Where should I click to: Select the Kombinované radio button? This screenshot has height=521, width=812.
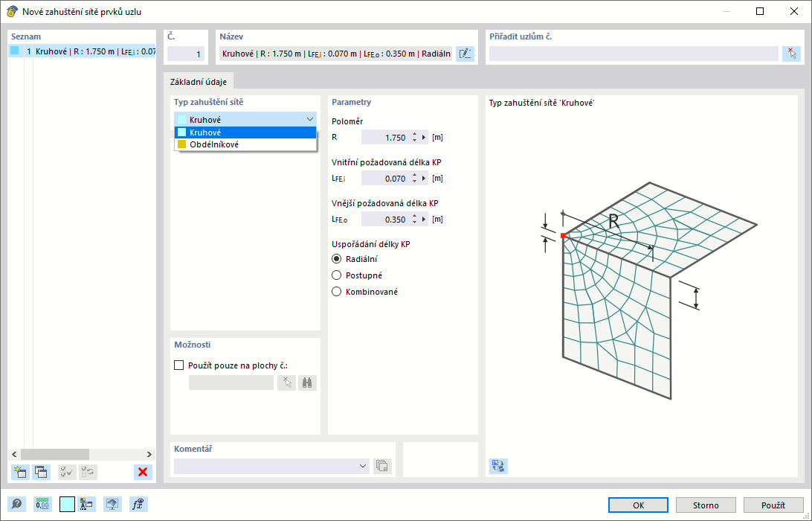pyautogui.click(x=337, y=292)
